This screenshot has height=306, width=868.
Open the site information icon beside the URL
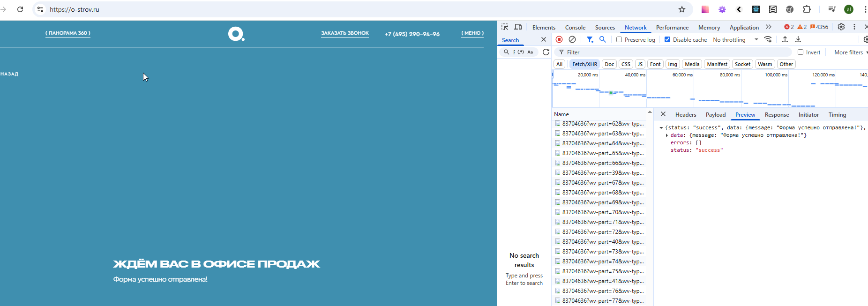click(x=40, y=9)
